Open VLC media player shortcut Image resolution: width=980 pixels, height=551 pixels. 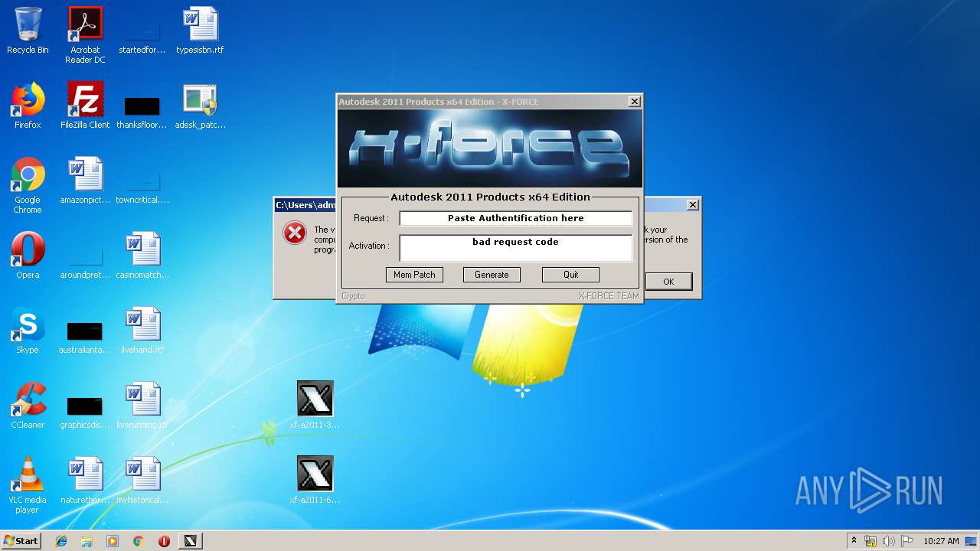click(x=28, y=485)
